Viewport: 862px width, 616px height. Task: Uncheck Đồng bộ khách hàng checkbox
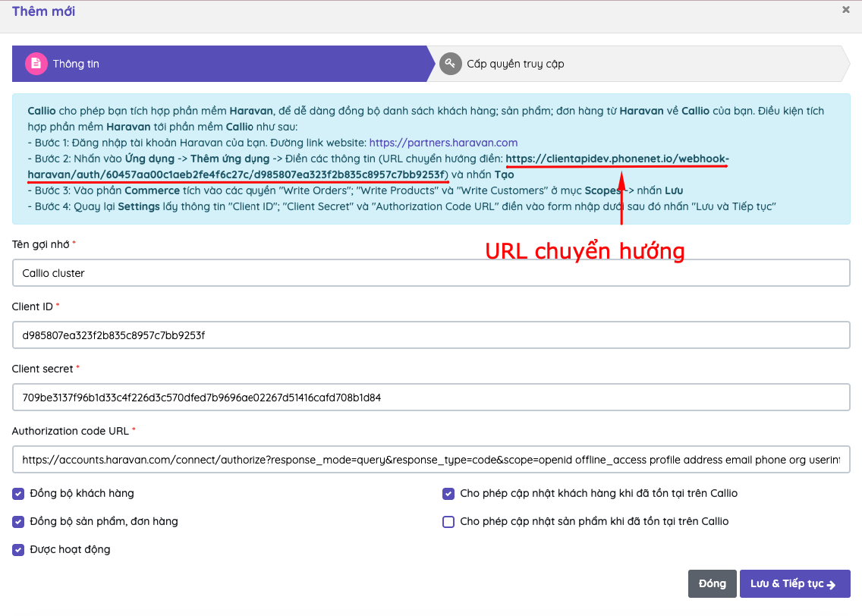18,494
